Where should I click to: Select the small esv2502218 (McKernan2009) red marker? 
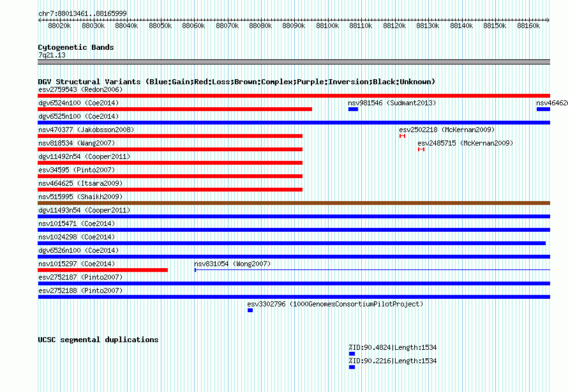click(x=402, y=136)
